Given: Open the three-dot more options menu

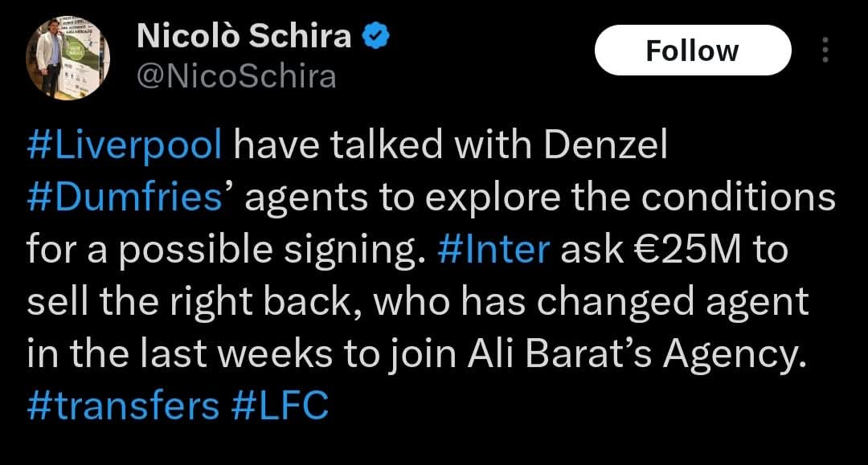Looking at the screenshot, I should pos(825,51).
